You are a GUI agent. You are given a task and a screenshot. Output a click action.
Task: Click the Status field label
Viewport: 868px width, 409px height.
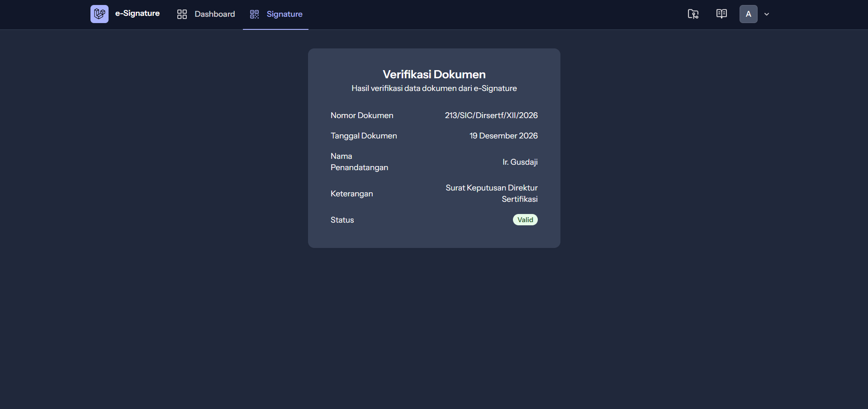pos(342,220)
